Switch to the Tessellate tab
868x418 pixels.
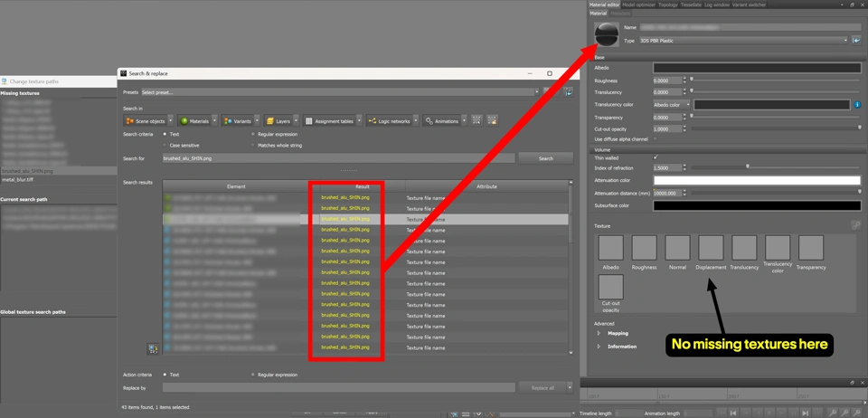(691, 5)
